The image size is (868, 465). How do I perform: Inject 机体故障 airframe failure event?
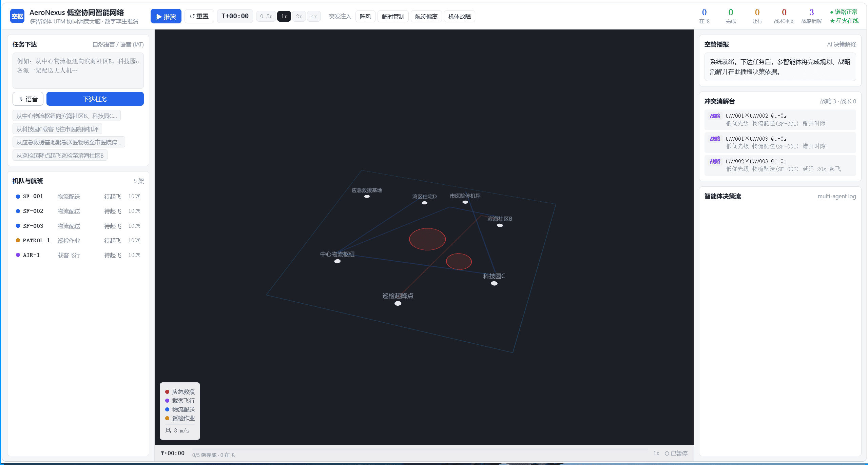459,16
